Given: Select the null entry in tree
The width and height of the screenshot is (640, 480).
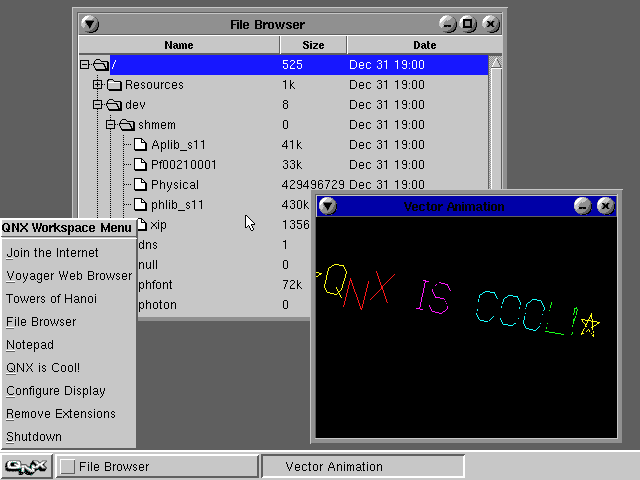Looking at the screenshot, I should [148, 265].
